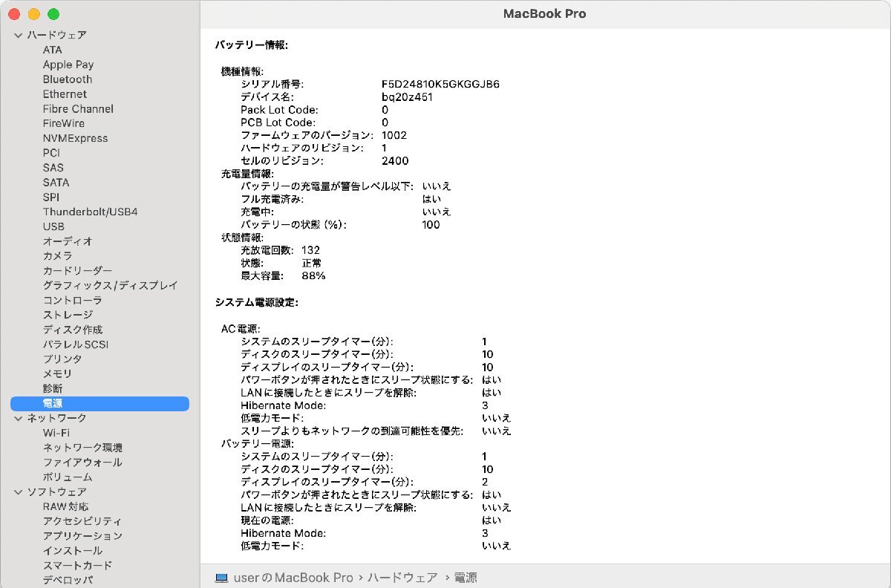Select FireWire in the sidebar

tap(64, 123)
